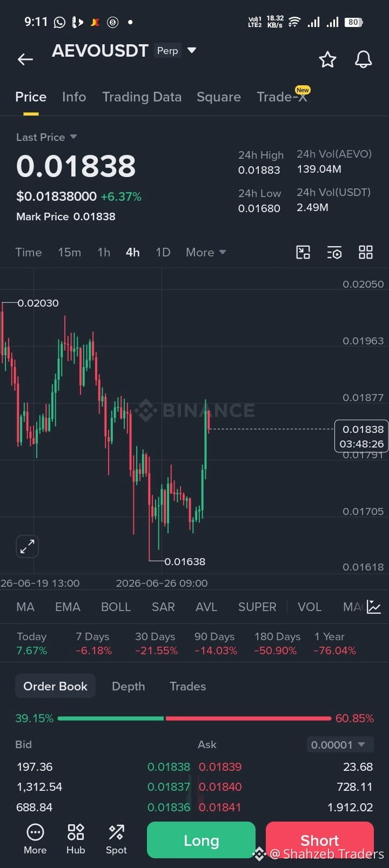This screenshot has width=389, height=868.
Task: Switch to the Trading Data tab
Action: (142, 97)
